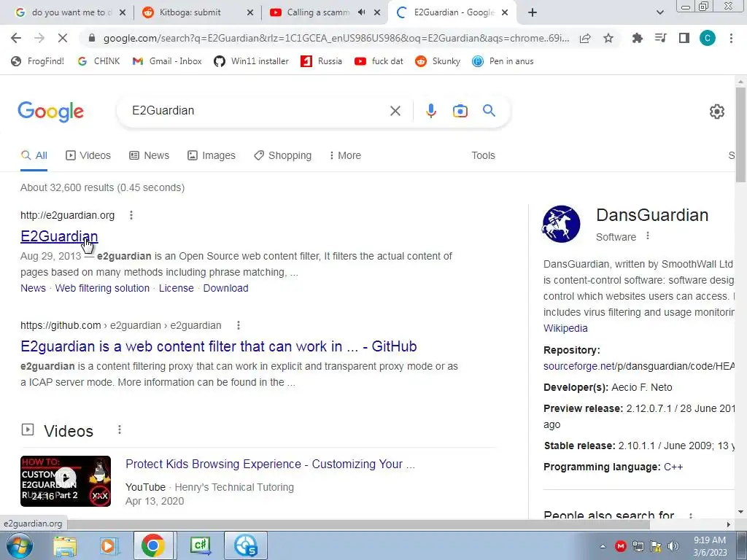The width and height of the screenshot is (747, 560).
Task: Search by image camera icon
Action: (x=460, y=111)
